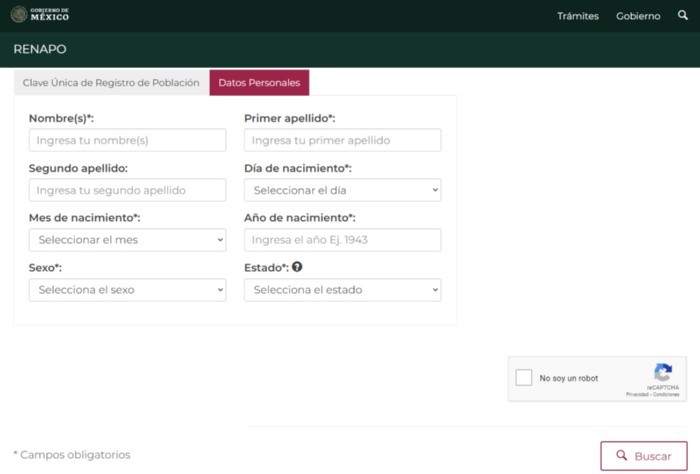Open reCAPTCHA Privacidad link

tap(638, 394)
